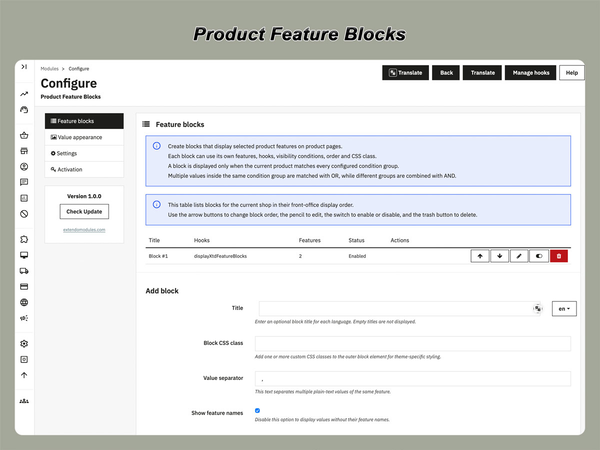This screenshot has width=600, height=450.
Task: Click the plain Translate button beside Back
Action: [482, 73]
